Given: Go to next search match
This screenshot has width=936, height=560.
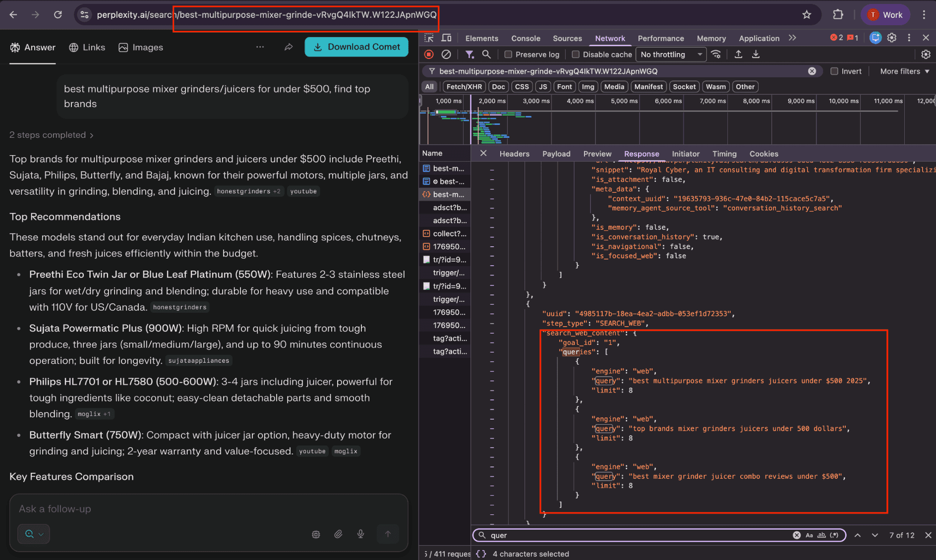Looking at the screenshot, I should tap(875, 535).
